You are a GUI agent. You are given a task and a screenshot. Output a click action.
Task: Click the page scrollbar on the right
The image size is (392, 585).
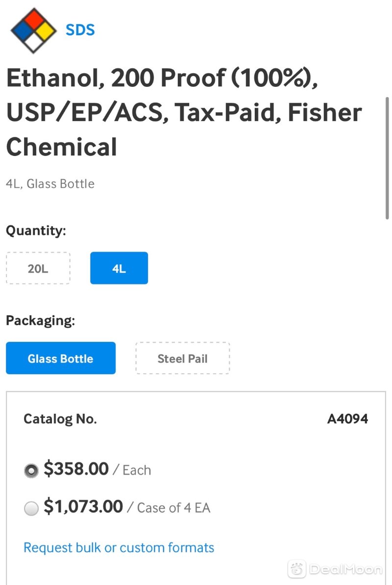coord(387,158)
